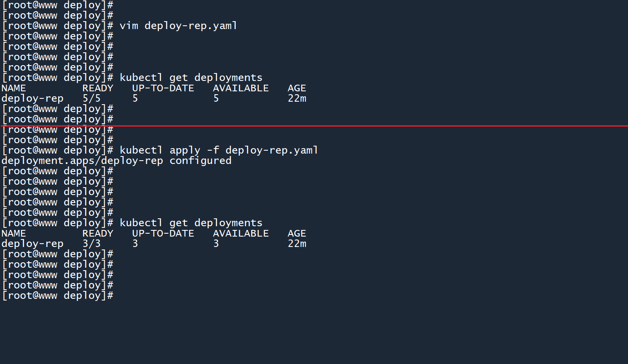Click the vim deploy-rep.yaml command text
The height and width of the screenshot is (364, 628).
[178, 26]
